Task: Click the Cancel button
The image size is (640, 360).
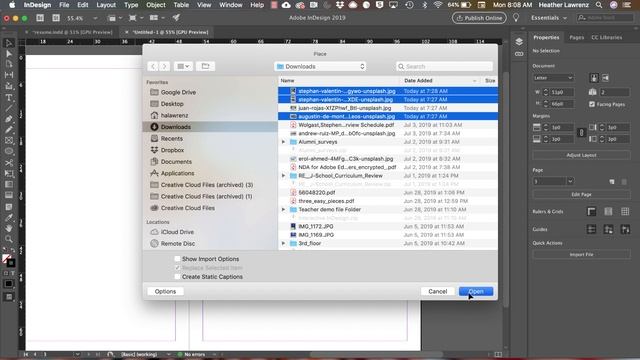Action: coord(438,291)
